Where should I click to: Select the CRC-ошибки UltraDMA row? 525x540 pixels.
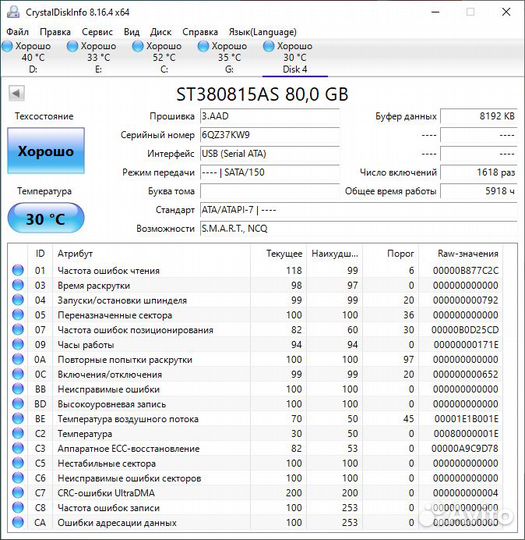256,492
